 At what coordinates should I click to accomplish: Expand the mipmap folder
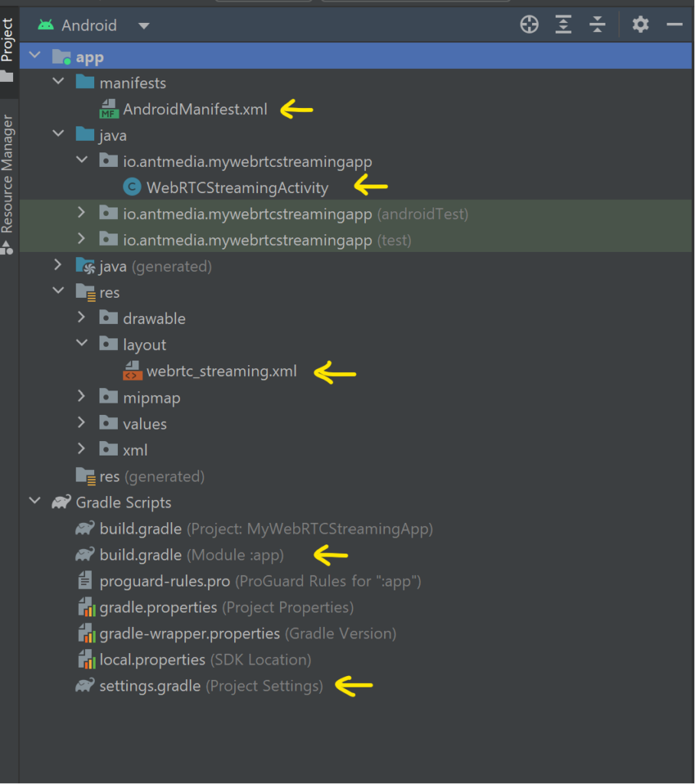pyautogui.click(x=81, y=396)
